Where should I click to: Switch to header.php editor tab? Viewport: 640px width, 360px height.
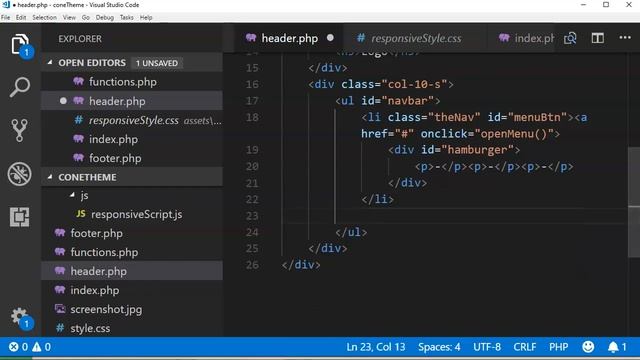click(x=289, y=38)
